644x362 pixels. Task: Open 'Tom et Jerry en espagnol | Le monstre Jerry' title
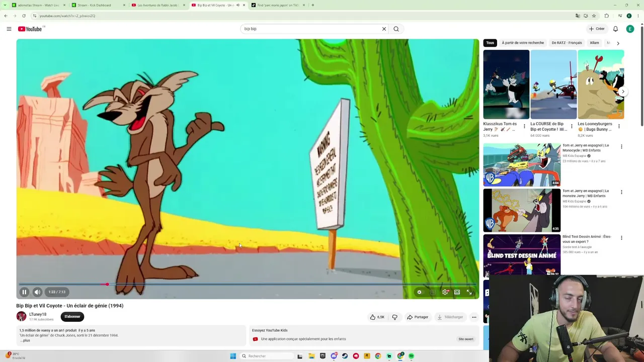(x=586, y=193)
